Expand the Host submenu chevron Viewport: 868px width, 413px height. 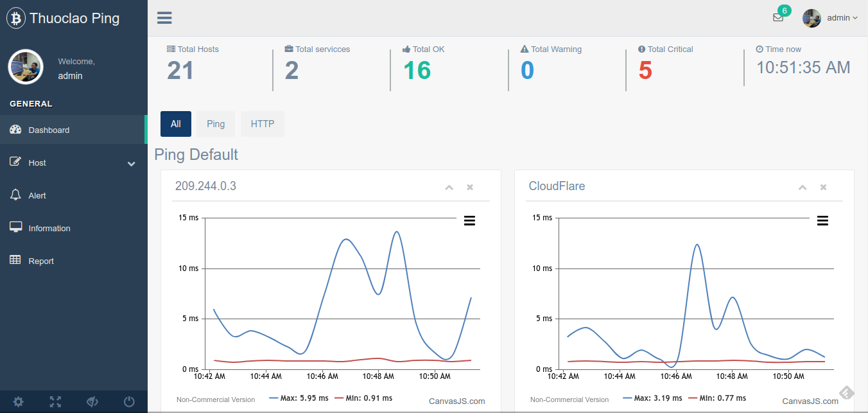coord(132,164)
